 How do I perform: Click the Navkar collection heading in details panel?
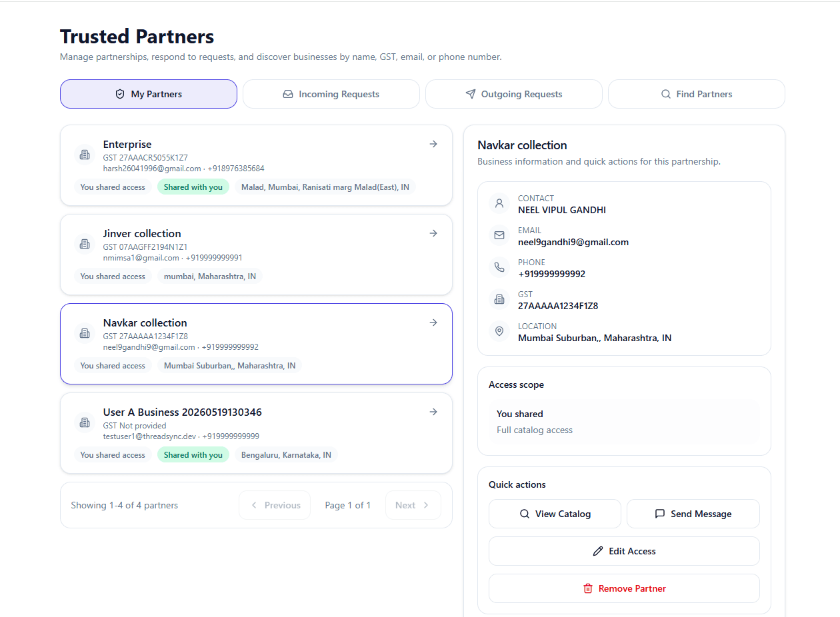pos(522,145)
